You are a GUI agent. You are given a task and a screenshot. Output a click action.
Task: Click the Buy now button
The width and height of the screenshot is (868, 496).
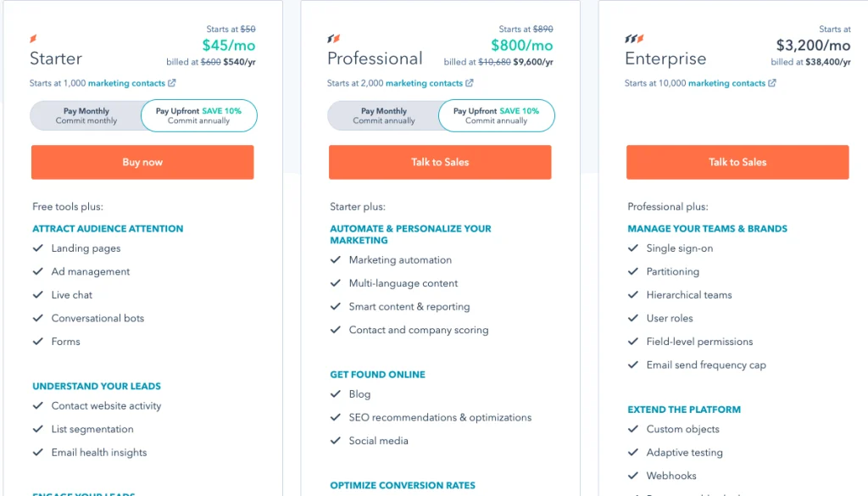coord(142,162)
